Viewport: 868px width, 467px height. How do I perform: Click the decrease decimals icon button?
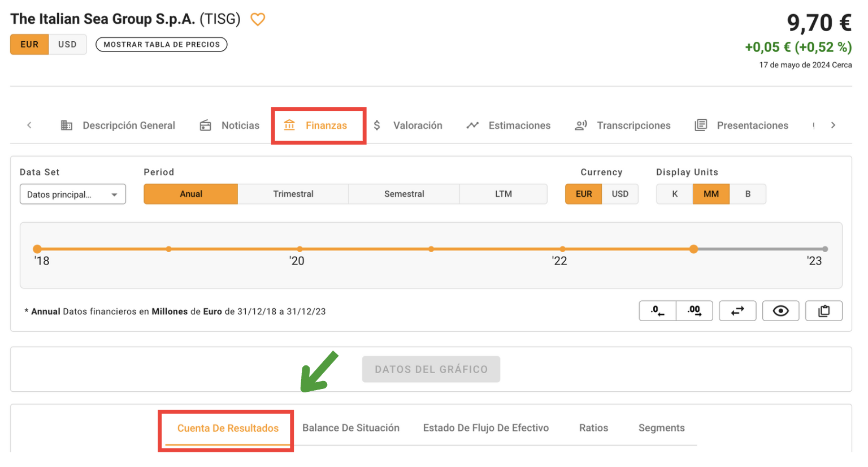[x=657, y=310]
